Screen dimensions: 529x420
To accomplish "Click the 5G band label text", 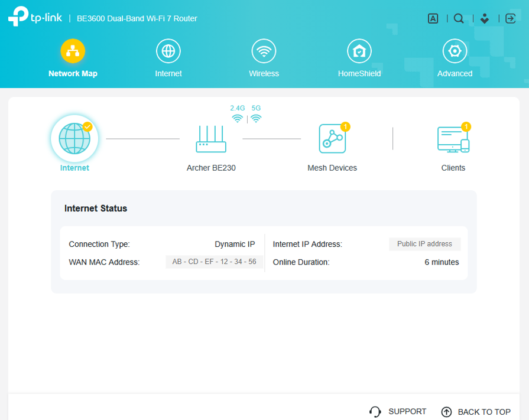I will [x=256, y=108].
